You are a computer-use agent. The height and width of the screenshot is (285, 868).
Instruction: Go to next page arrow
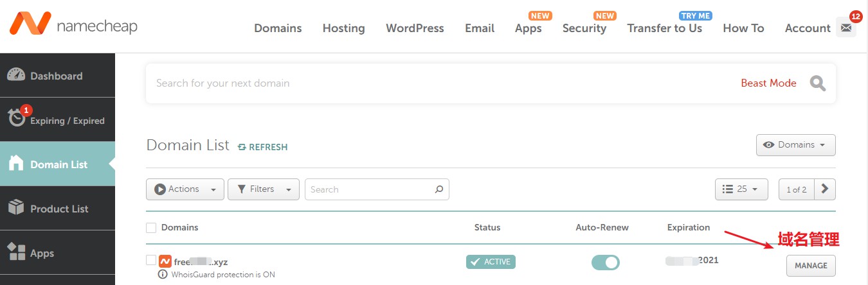tap(825, 189)
